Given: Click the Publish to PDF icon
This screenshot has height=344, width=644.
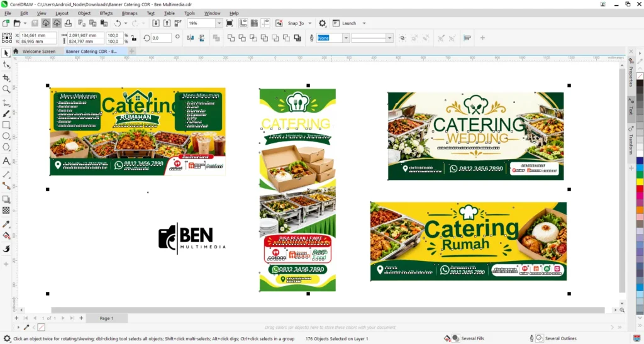Looking at the screenshot, I should [178, 23].
